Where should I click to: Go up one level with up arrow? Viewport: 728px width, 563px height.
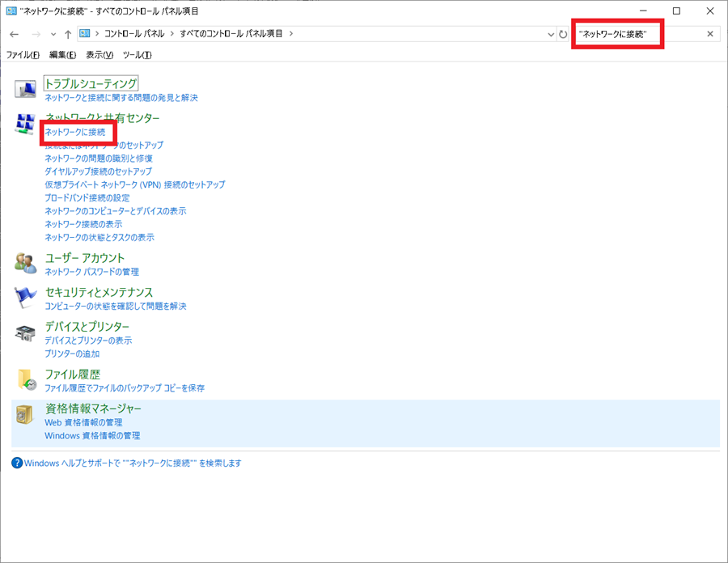pos(68,34)
